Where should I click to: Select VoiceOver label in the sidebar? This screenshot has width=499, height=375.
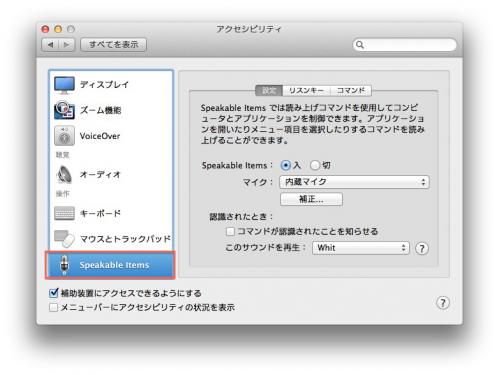coord(100,136)
